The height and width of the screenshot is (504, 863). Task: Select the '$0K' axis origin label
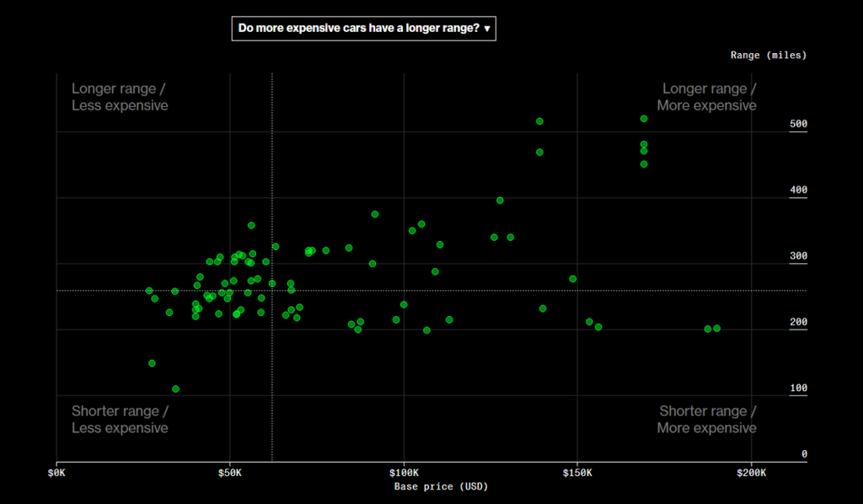click(x=56, y=473)
